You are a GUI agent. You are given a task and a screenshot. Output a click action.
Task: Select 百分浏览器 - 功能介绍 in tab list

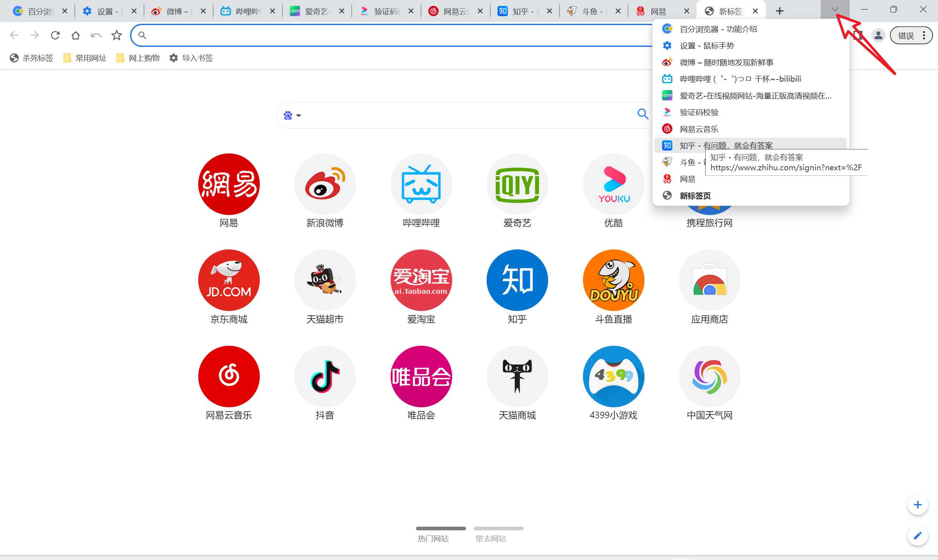[750, 29]
